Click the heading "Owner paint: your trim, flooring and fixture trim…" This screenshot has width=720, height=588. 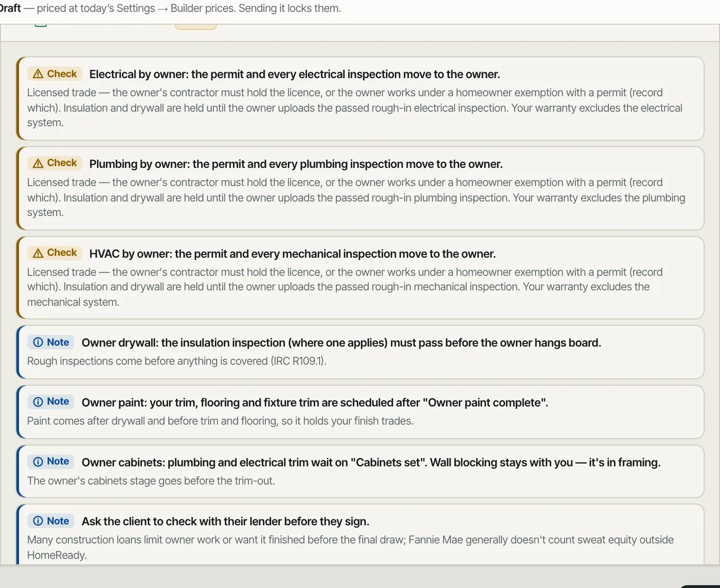click(315, 402)
